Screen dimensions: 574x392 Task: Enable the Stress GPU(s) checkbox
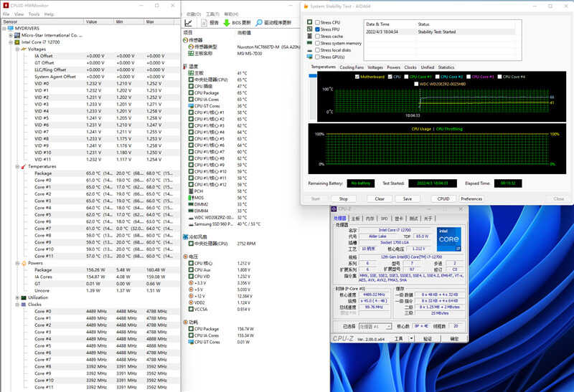pos(317,57)
